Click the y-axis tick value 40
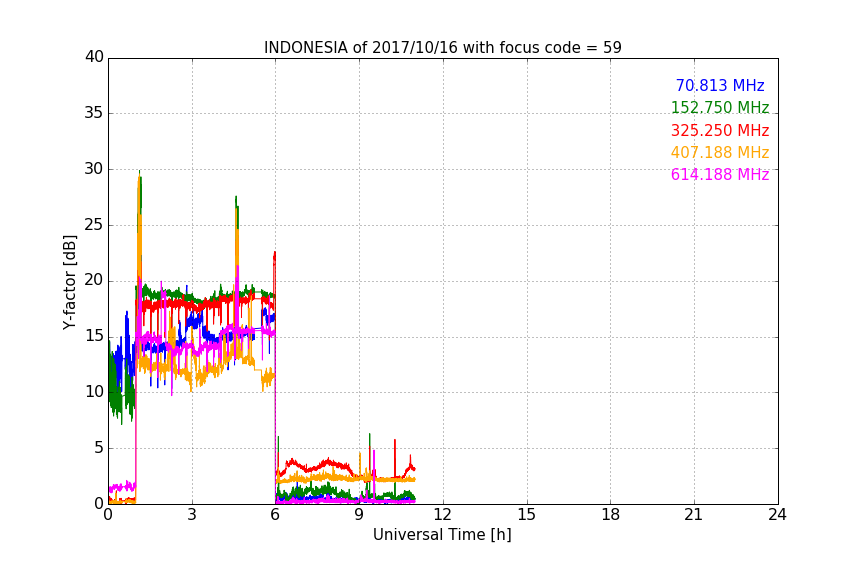 pos(94,57)
